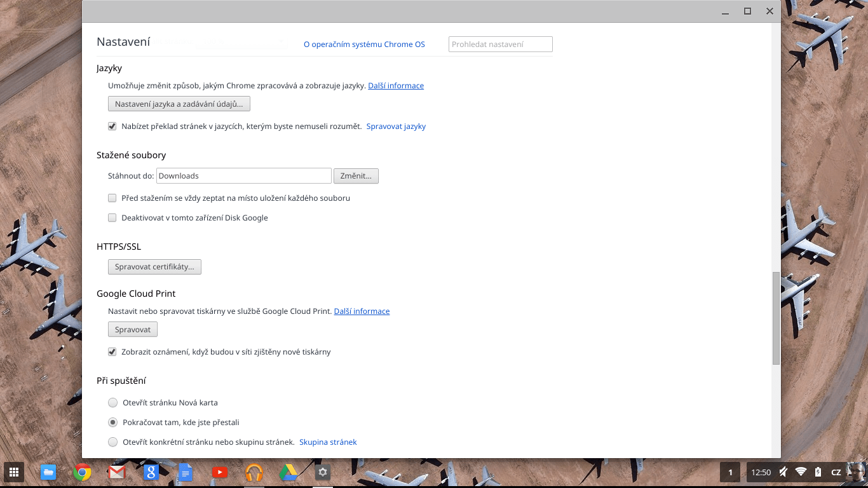Enable "Před stažením se vždy zeptat" checkbox
The width and height of the screenshot is (868, 488).
point(112,198)
